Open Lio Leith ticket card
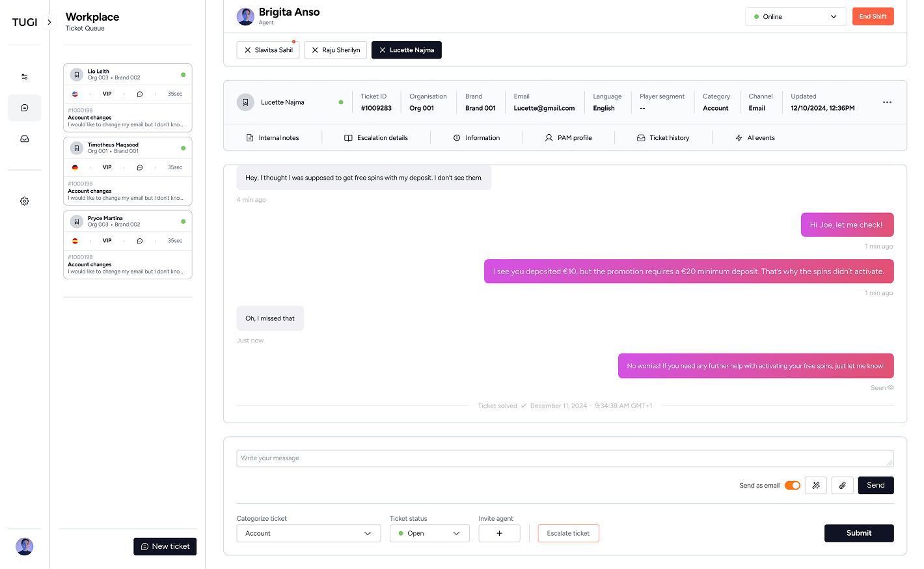924x569 pixels. (128, 98)
